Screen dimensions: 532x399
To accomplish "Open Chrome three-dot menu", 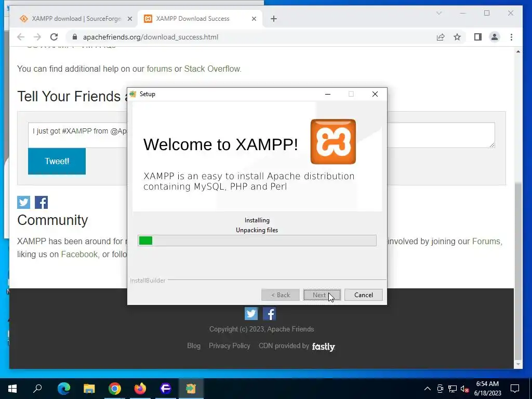I will [511, 37].
